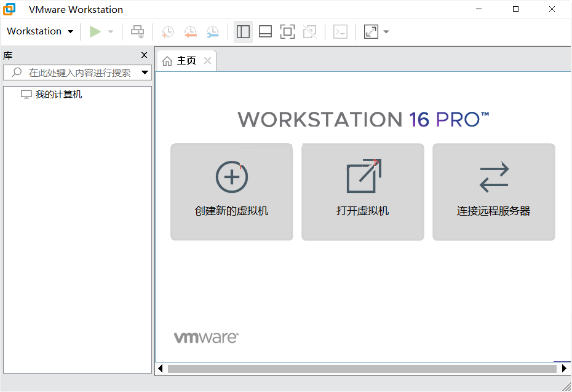Click the send Ctrl+Alt+Del icon

pos(138,31)
